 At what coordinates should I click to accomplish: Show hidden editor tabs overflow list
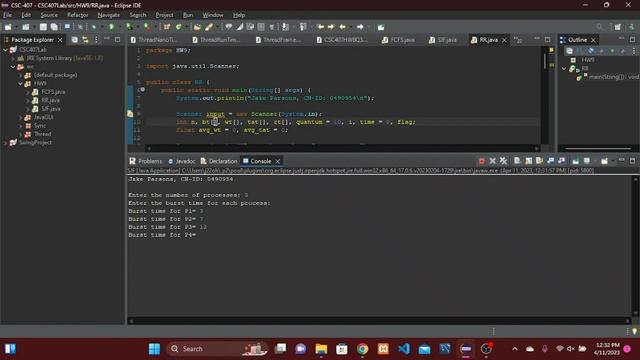[518, 40]
